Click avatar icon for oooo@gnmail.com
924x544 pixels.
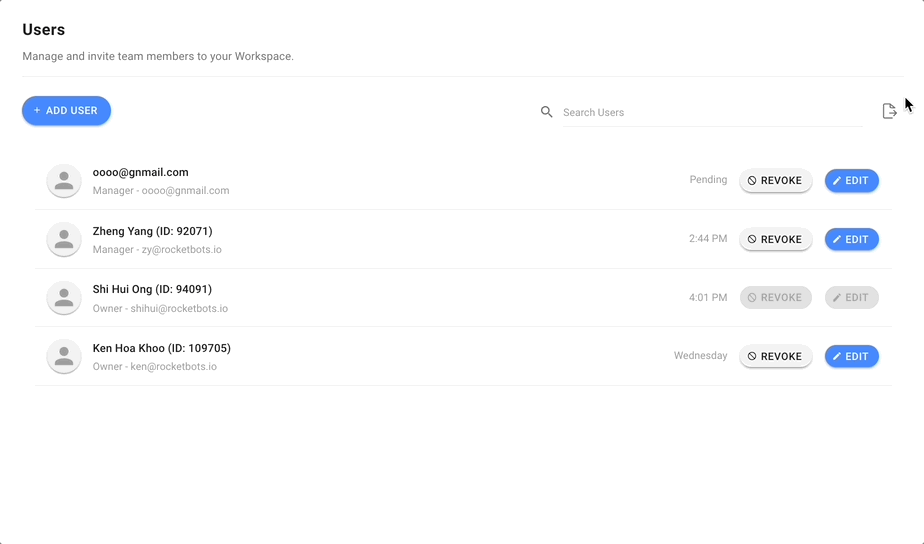click(x=64, y=180)
